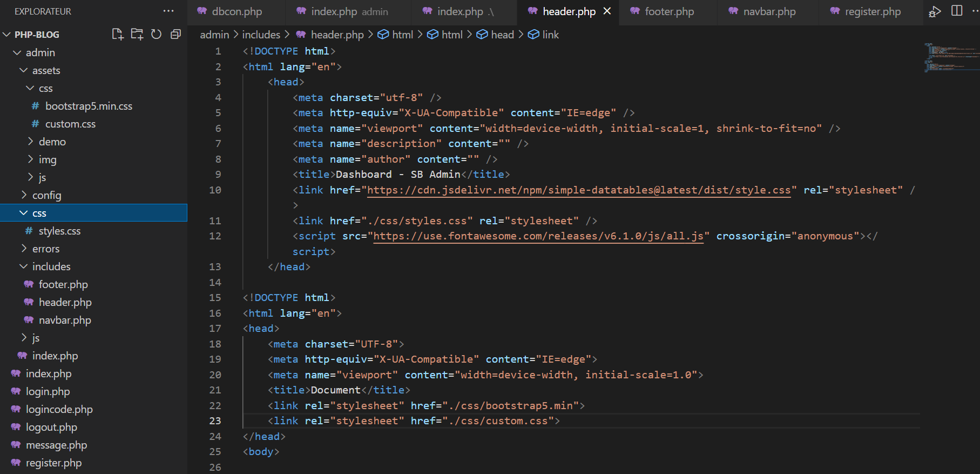Switch to the dbcon.php tab
Screen dimensions: 980x474
click(236, 12)
